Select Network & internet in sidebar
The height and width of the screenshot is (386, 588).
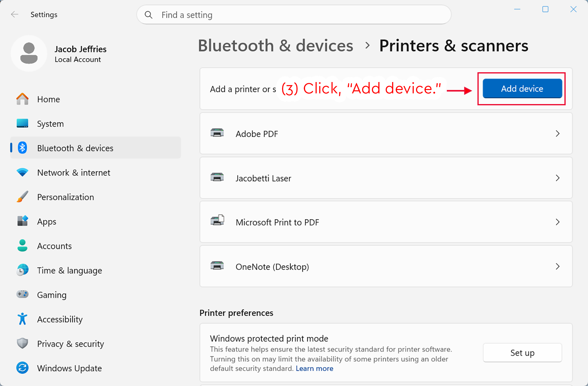point(96,173)
